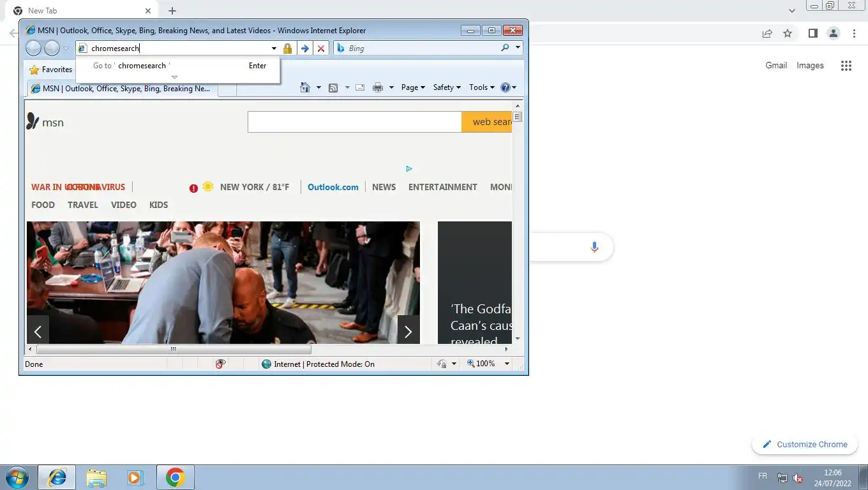Click the 100% zoom level button
The image size is (868, 490).
click(481, 364)
